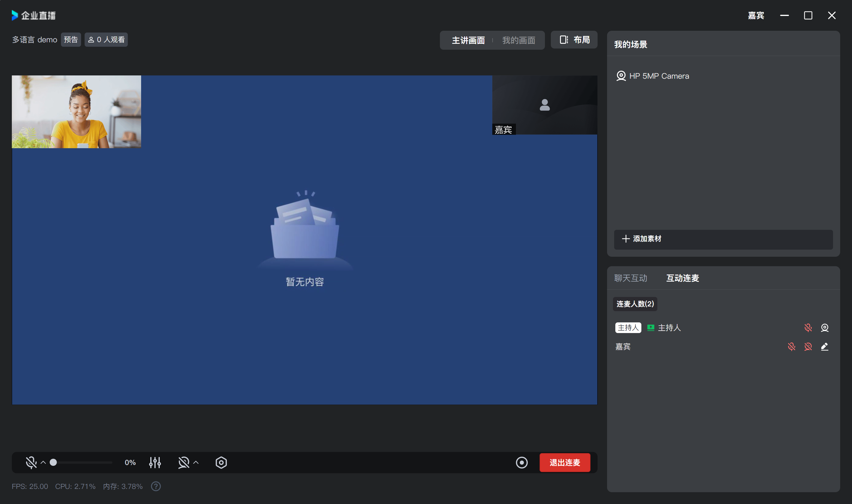852x504 pixels.
Task: Click the CPU: 2.71% status text
Action: (75, 486)
